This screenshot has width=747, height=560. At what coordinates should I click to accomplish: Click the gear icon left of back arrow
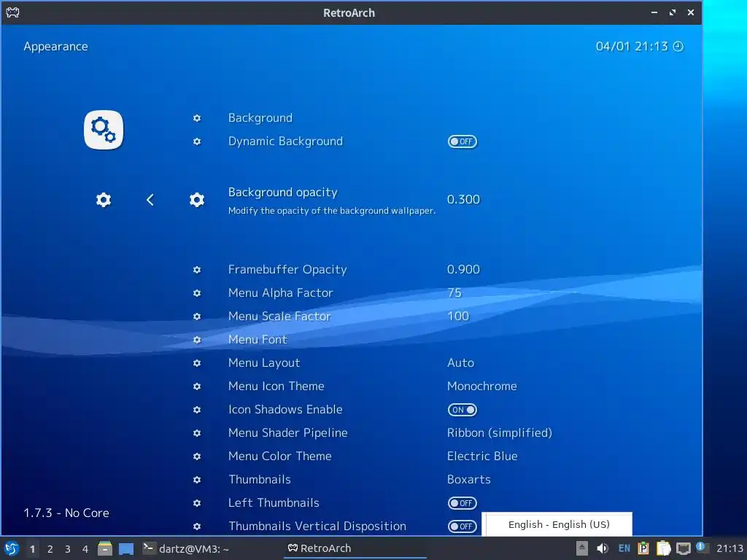[104, 200]
